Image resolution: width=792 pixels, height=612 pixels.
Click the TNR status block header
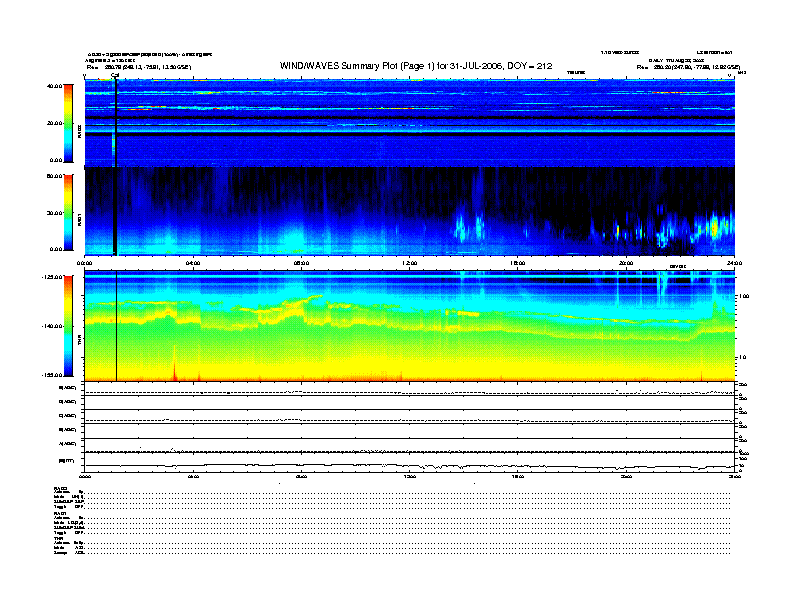[x=58, y=537]
